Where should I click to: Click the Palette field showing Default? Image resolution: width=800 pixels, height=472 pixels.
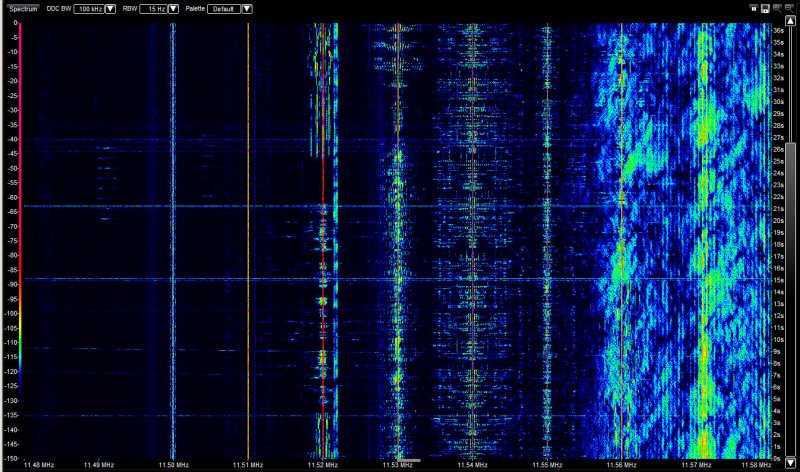tap(224, 9)
